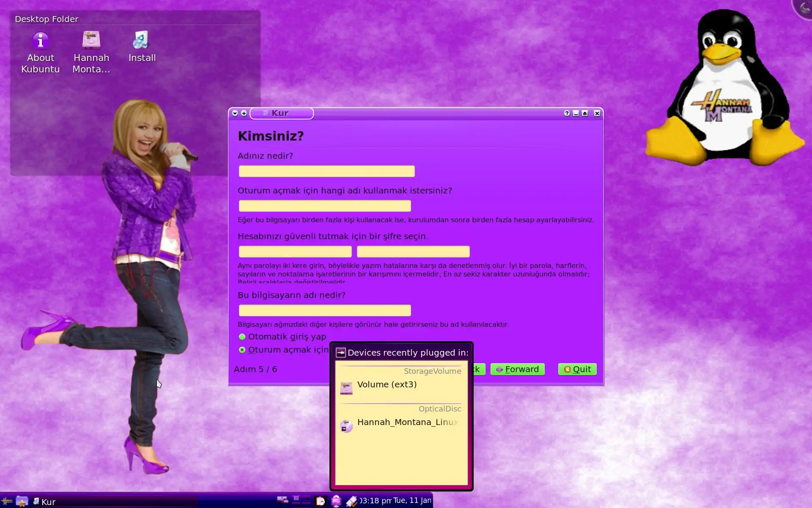Open the Hannah Montana desktop icon
Image resolution: width=812 pixels, height=508 pixels.
click(91, 41)
